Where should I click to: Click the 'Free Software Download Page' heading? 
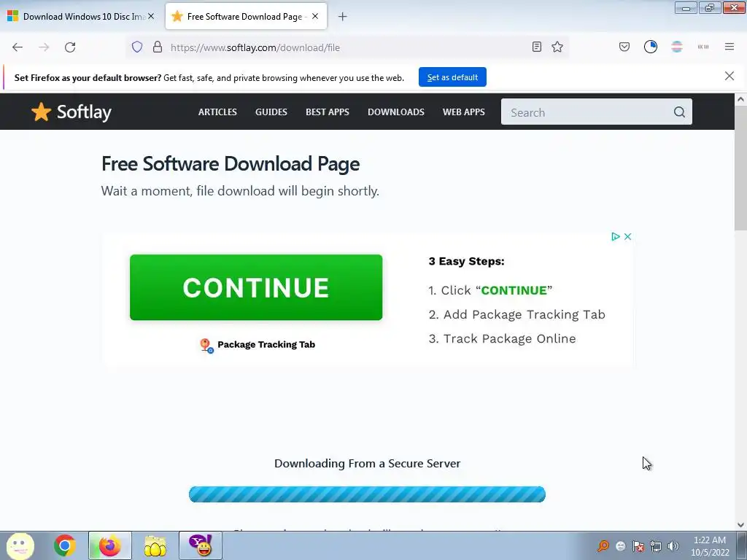click(x=231, y=164)
